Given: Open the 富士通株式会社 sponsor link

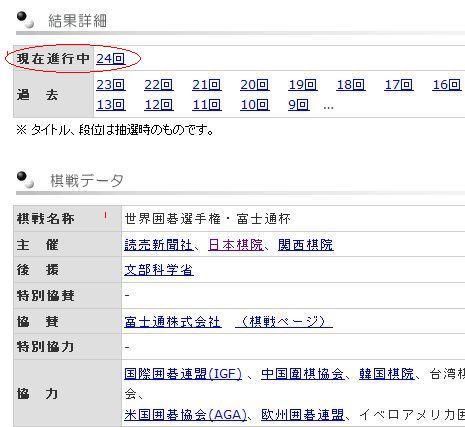Looking at the screenshot, I should click(173, 322).
